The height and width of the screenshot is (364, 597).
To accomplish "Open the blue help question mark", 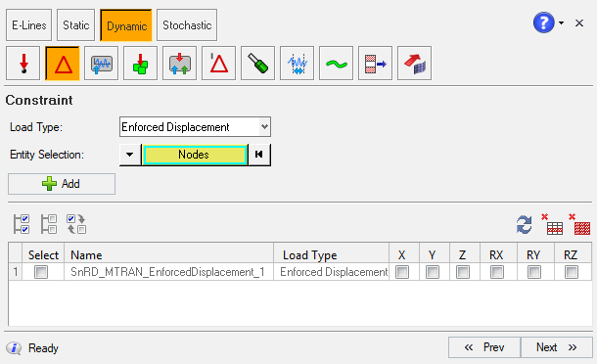I will (543, 23).
